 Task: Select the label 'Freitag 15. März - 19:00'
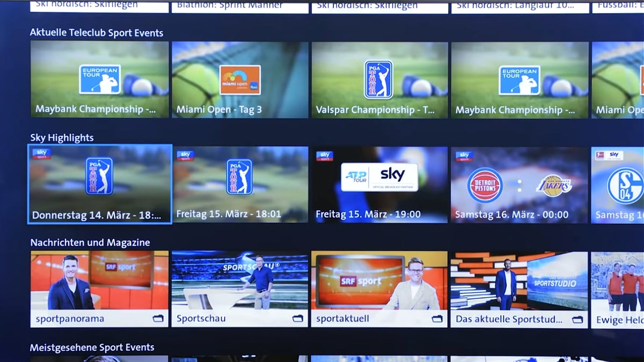click(368, 214)
